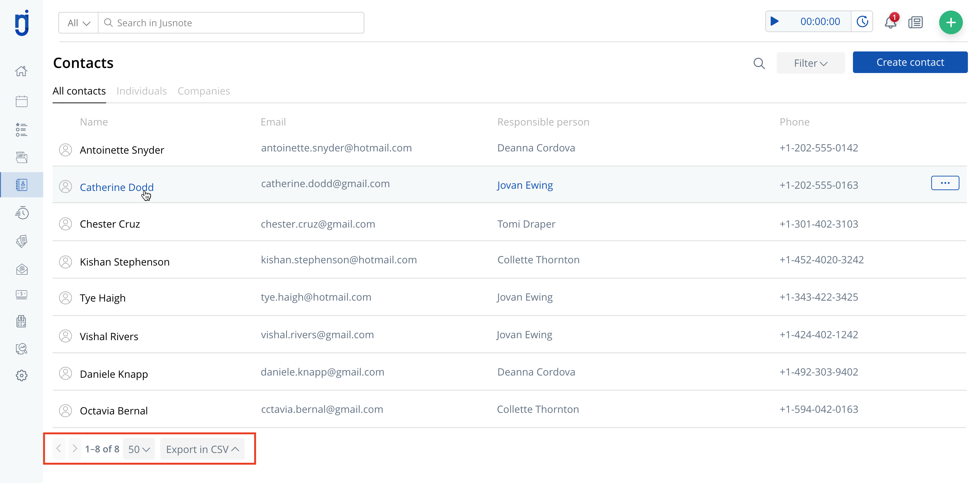Click the Tye Haigh avatar icon

tap(65, 298)
